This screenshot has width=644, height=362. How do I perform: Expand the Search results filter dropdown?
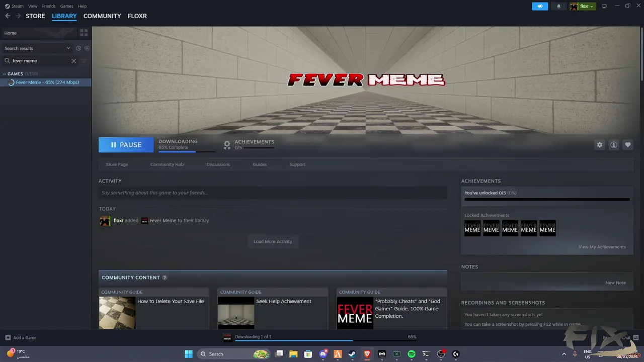point(37,48)
